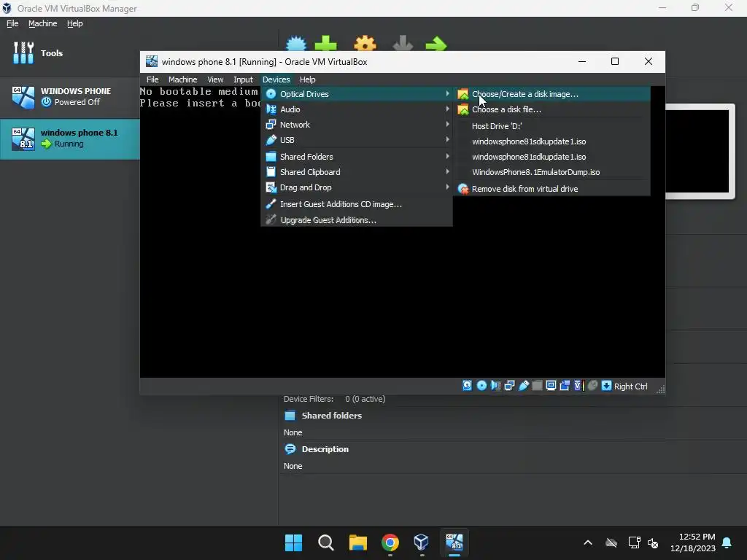Click the optical disc indicator in VM status bar
The height and width of the screenshot is (560, 747).
481,386
